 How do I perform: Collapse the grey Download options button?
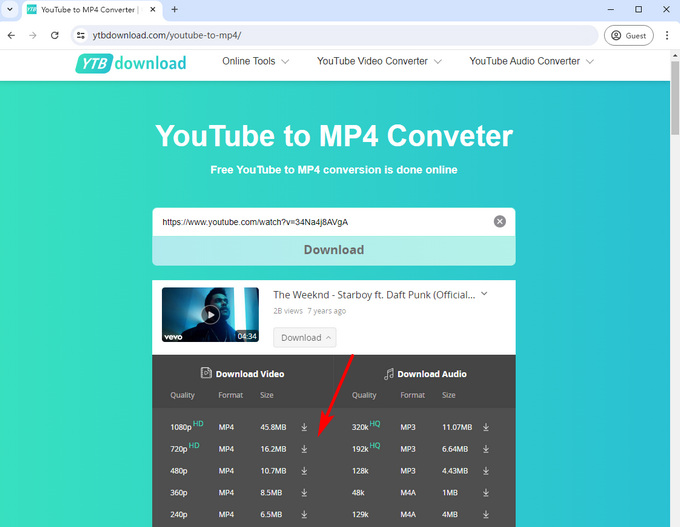coord(304,337)
